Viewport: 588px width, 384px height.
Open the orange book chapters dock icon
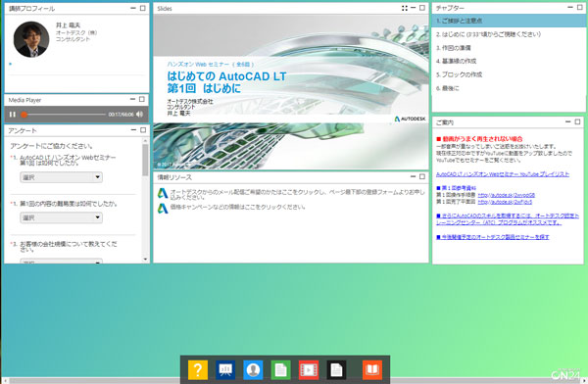coord(372,369)
